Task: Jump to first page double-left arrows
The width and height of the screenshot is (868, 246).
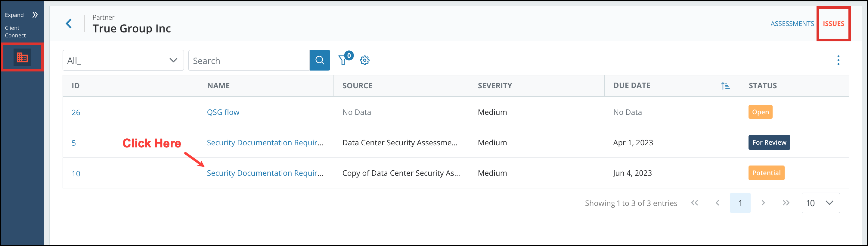Action: (x=694, y=203)
